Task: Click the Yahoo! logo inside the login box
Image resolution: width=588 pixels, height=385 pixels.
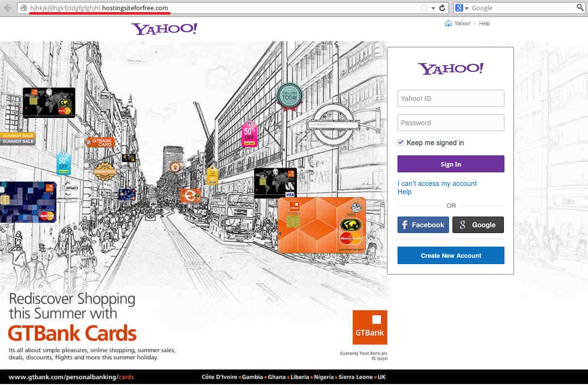Action: 450,68
